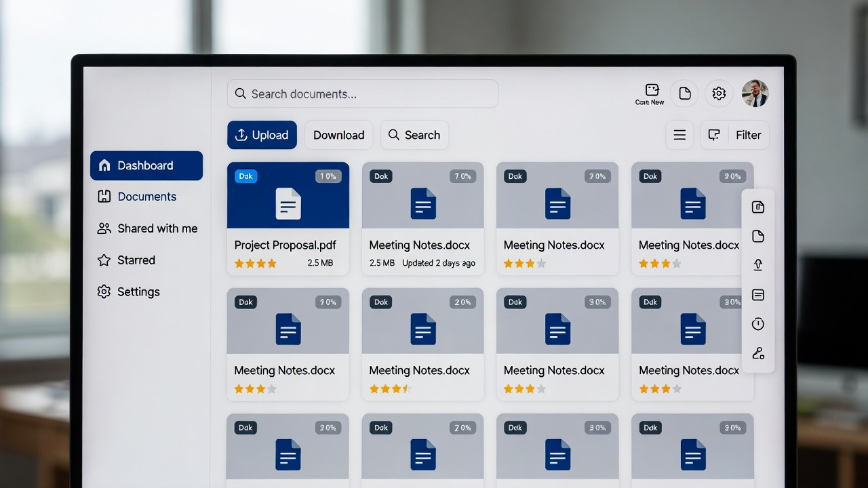The width and height of the screenshot is (868, 488).
Task: Open Settings in the left sidebar
Action: [x=129, y=292]
